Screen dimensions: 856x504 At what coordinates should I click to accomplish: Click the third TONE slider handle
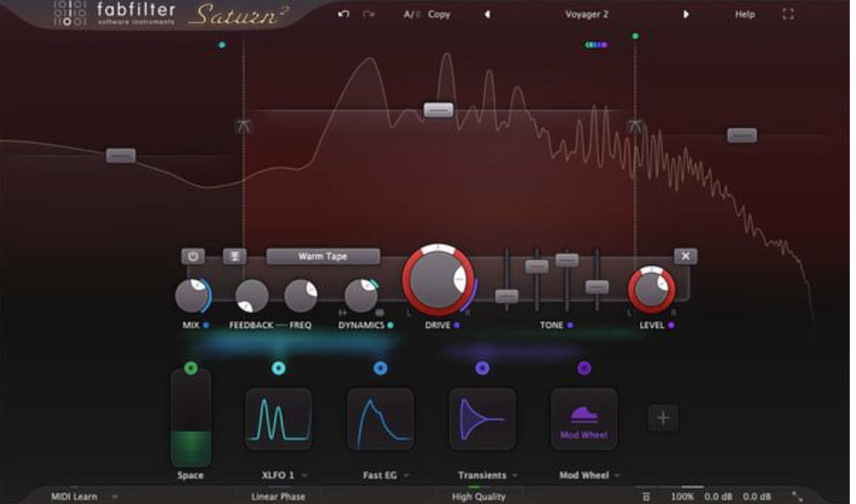(x=566, y=260)
